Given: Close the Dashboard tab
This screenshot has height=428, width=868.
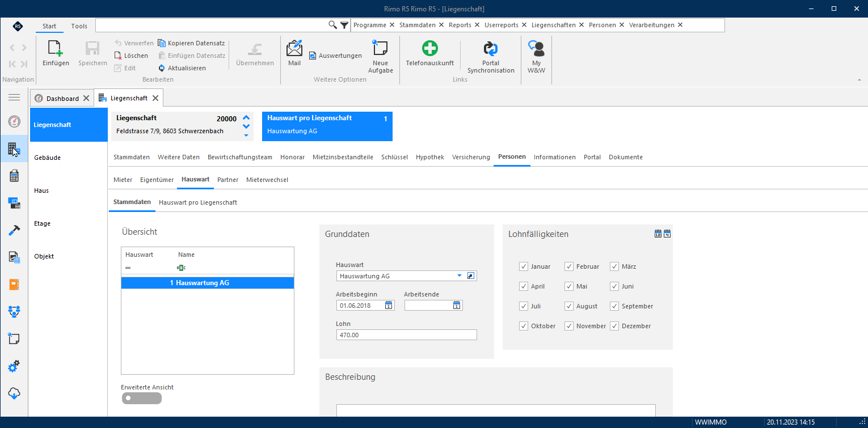Looking at the screenshot, I should [x=86, y=98].
